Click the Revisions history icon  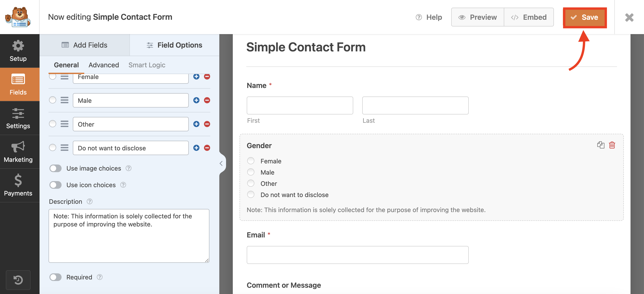(18, 280)
